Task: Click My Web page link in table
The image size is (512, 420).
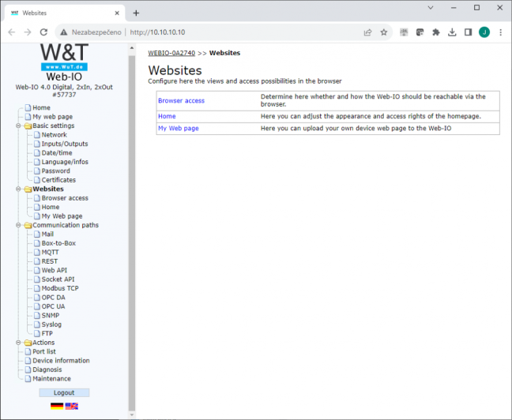Action: coord(179,128)
